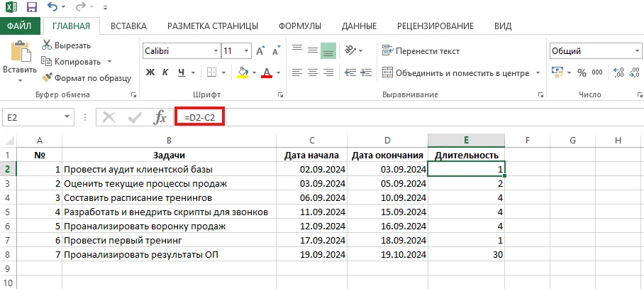This screenshot has width=644, height=289.
Task: Apply thousands separator 000 icon
Action: (x=597, y=72)
